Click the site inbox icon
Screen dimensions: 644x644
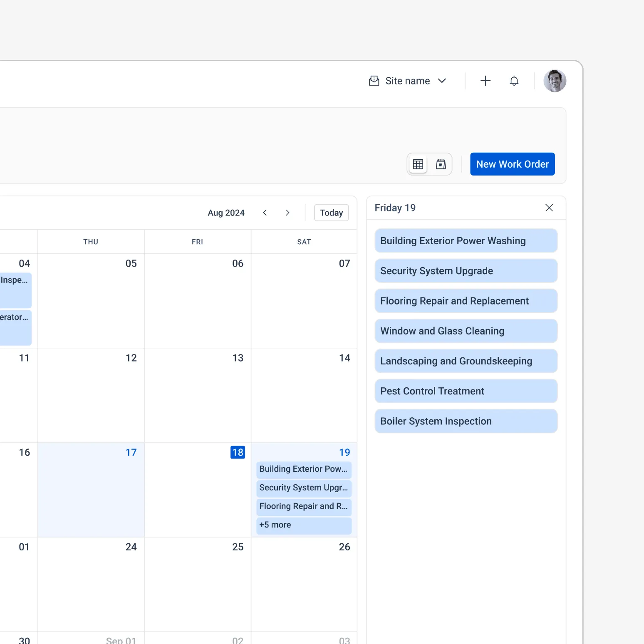coord(374,81)
